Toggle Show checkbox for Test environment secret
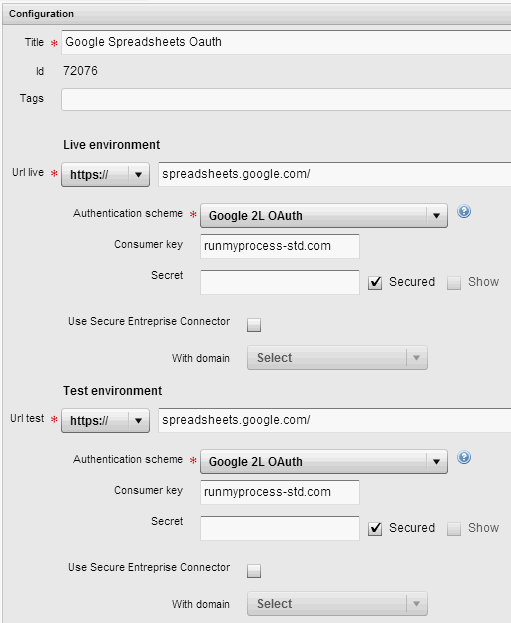Screen dimensions: 511x623 click(x=454, y=529)
